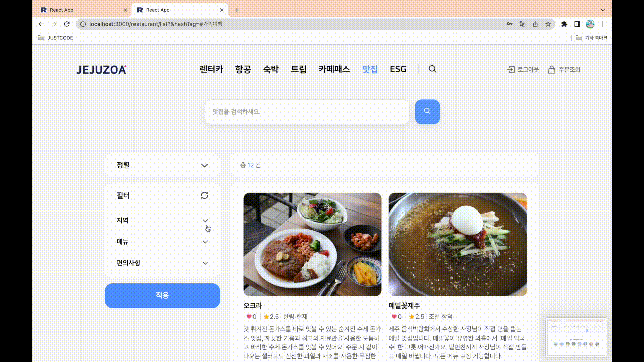Reload the page in browser
644x362 pixels.
(x=67, y=24)
